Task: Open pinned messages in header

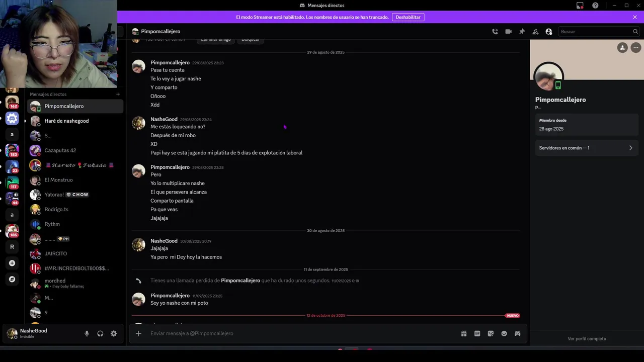Action: click(x=522, y=32)
